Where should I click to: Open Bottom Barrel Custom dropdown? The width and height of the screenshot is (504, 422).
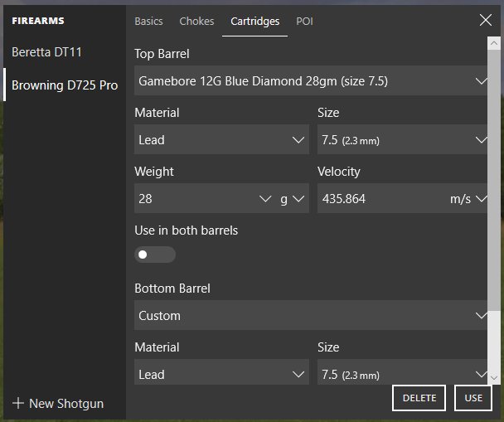tap(311, 316)
